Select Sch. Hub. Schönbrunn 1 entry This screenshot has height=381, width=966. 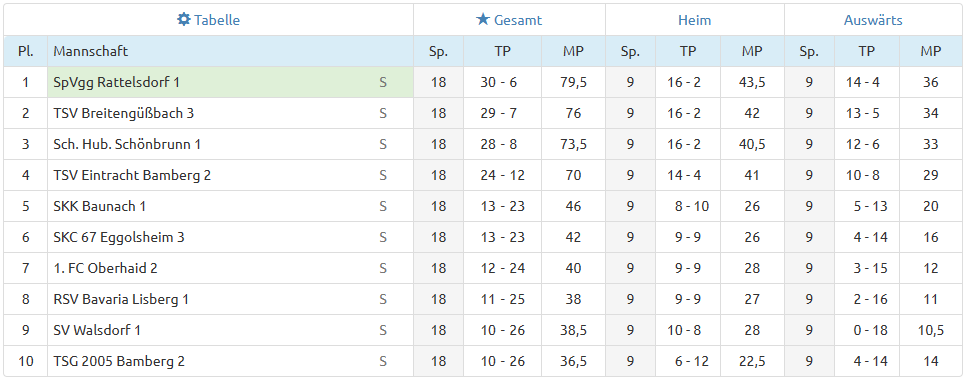pos(127,144)
